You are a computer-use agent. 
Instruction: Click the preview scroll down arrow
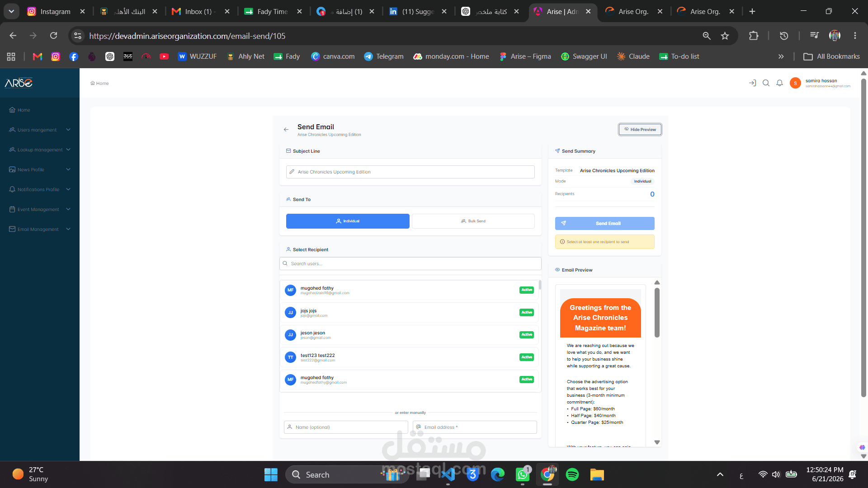(657, 442)
